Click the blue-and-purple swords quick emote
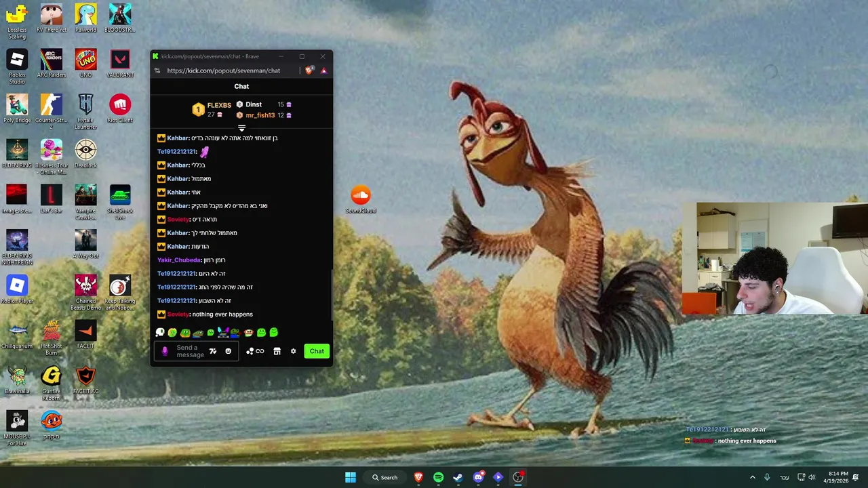Image resolution: width=868 pixels, height=488 pixels. [223, 332]
